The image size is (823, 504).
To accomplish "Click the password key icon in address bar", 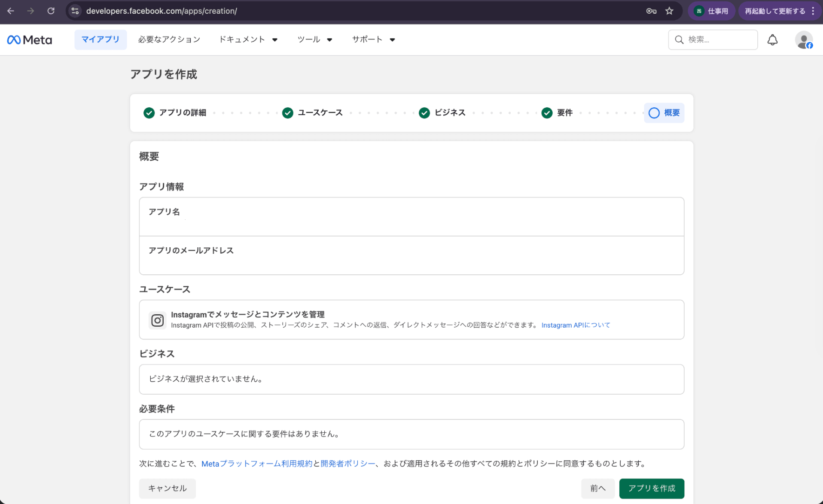I will coord(651,11).
